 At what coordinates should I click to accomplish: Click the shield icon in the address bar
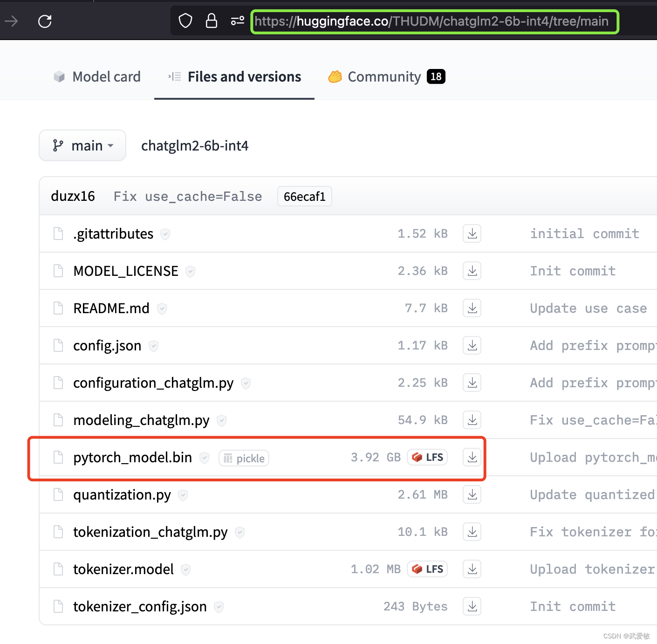pos(185,21)
